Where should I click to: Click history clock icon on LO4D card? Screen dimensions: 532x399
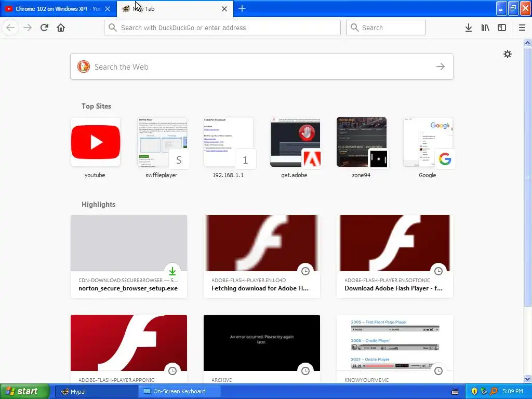(305, 271)
